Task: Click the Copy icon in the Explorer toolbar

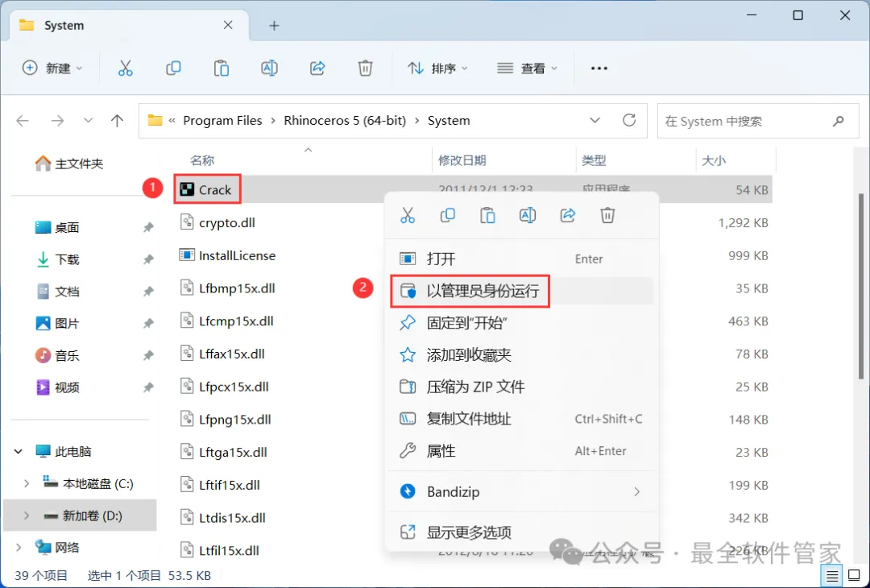Action: (173, 68)
